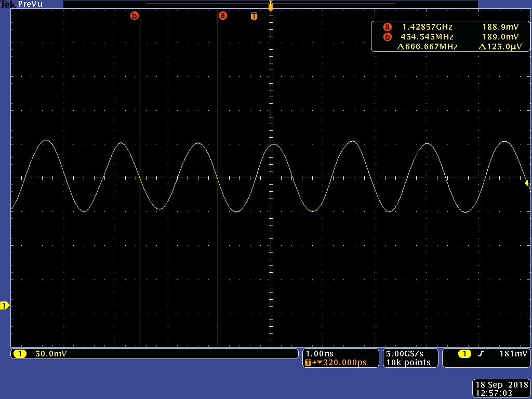This screenshot has width=532, height=399.
Task: Click the Tek PreVu acquisition status
Action: [x=21, y=4]
